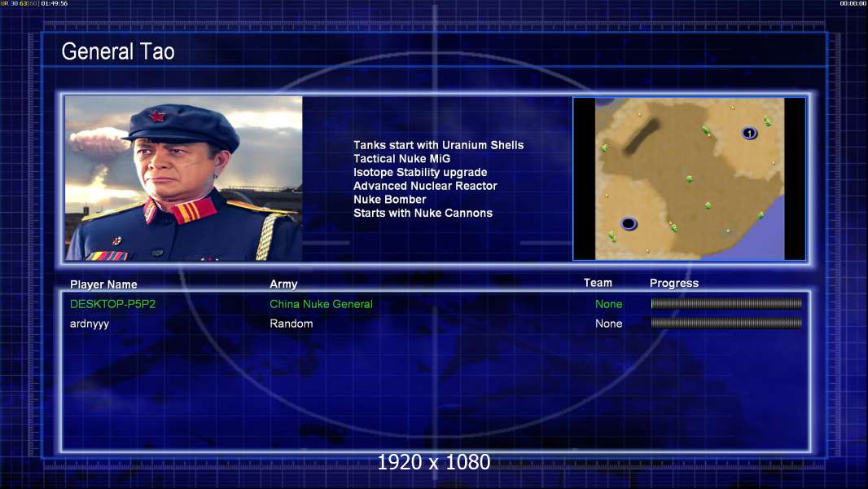The width and height of the screenshot is (868, 489).
Task: Click the 'China Nuke General' army entry
Action: 321,304
